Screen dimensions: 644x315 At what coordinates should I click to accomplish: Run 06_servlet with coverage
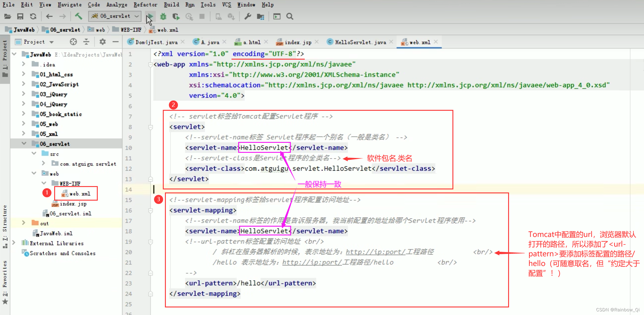coord(176,16)
